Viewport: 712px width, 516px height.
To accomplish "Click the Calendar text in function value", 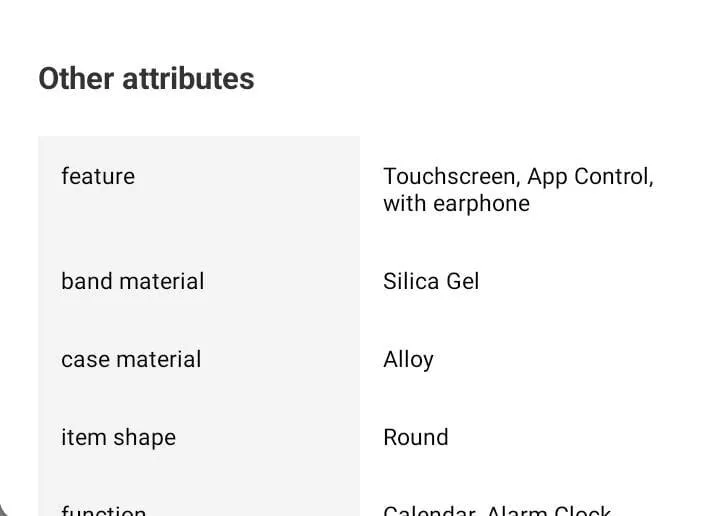I will (x=429, y=510).
